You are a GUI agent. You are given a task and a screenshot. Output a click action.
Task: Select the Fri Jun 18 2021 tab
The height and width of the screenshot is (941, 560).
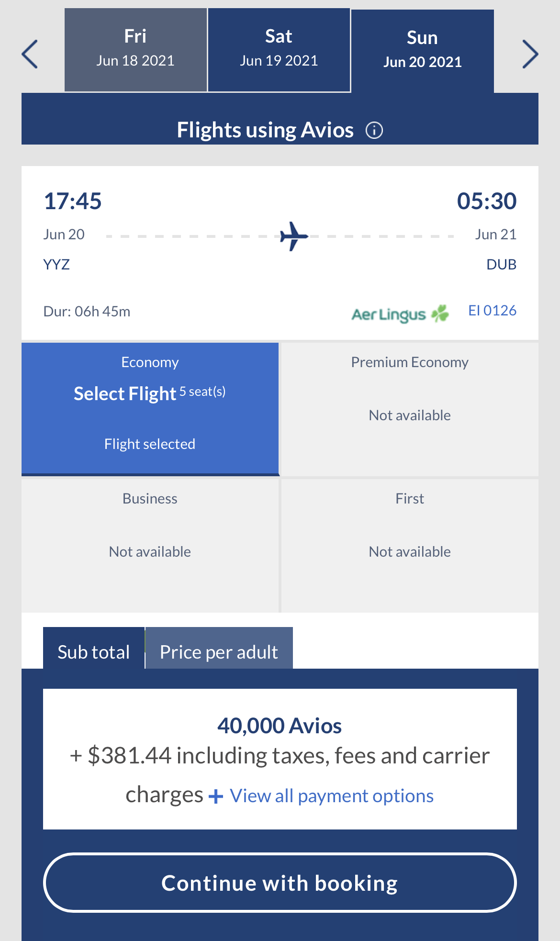click(x=135, y=50)
